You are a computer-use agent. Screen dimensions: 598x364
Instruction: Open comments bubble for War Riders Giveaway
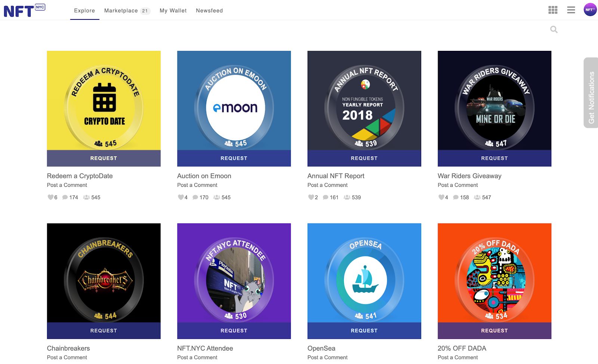coord(456,197)
